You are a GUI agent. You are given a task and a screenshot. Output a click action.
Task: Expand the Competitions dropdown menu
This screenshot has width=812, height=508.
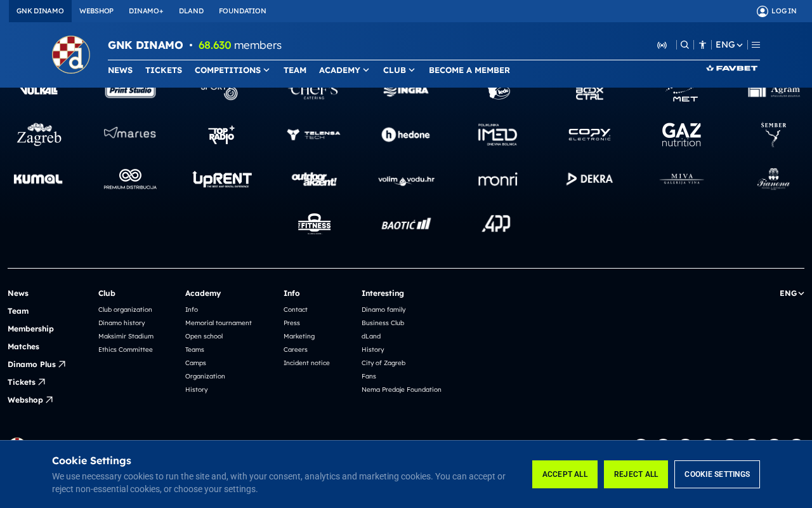tap(232, 70)
